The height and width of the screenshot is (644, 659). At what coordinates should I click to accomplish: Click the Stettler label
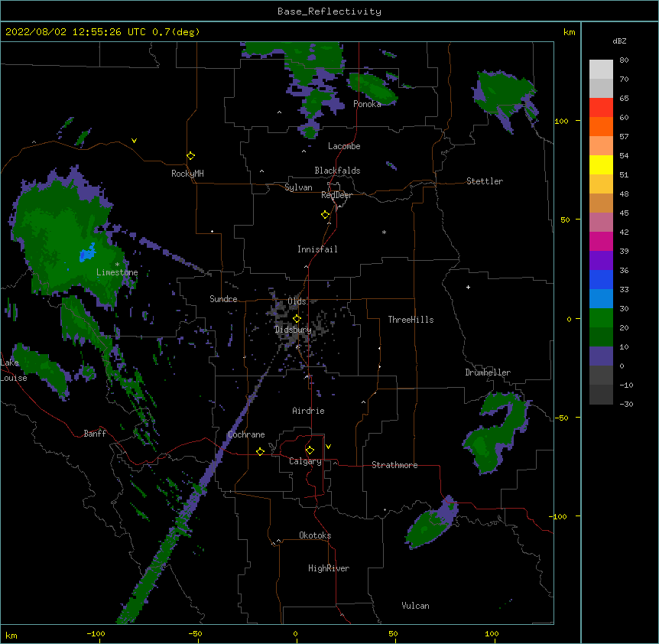485,181
